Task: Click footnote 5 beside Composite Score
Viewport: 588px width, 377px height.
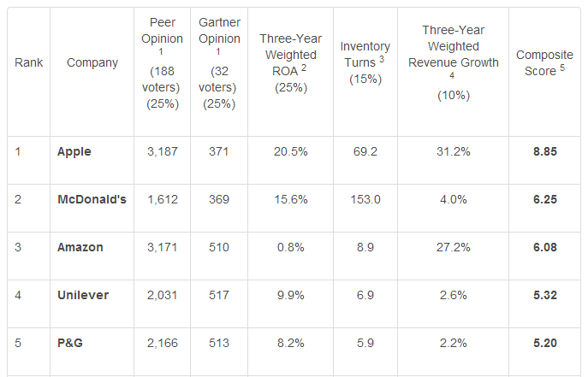Action: [562, 68]
